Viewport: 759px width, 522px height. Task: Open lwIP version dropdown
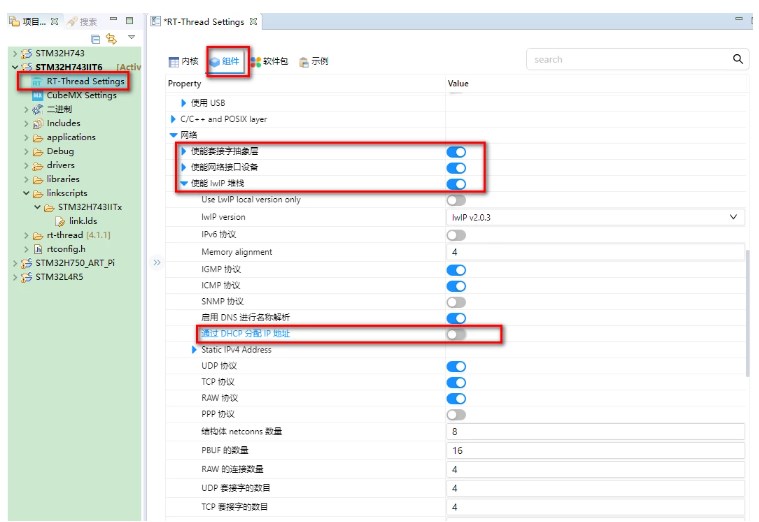pos(595,217)
